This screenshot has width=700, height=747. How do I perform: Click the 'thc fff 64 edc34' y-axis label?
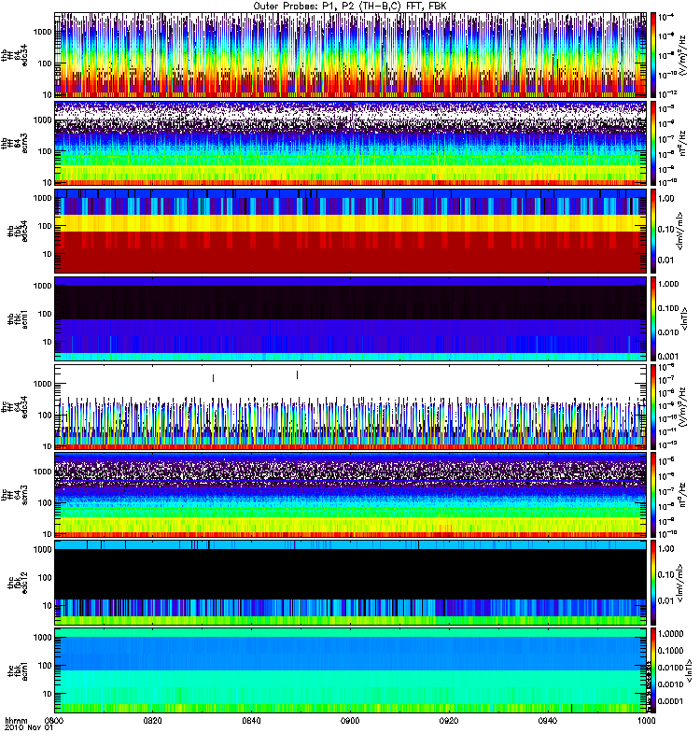point(15,407)
